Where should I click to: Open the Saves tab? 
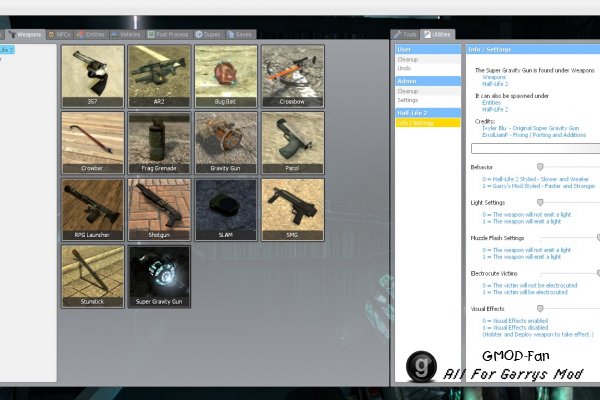[x=240, y=34]
